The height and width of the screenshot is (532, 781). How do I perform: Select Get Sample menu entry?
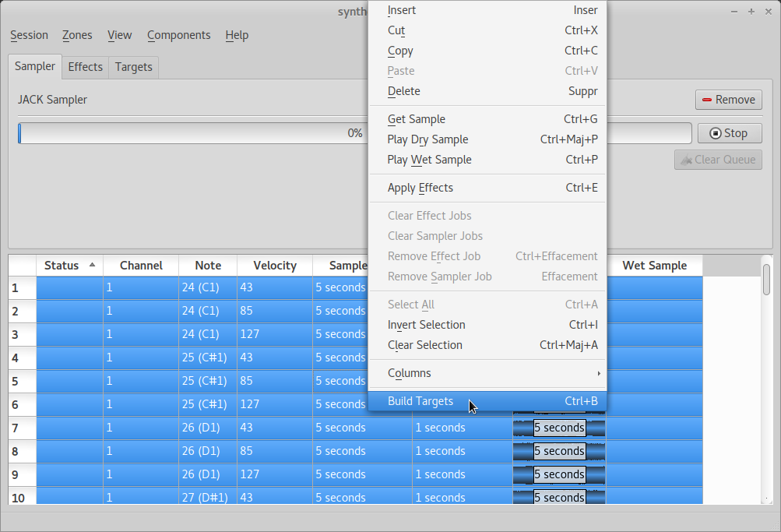click(x=487, y=119)
